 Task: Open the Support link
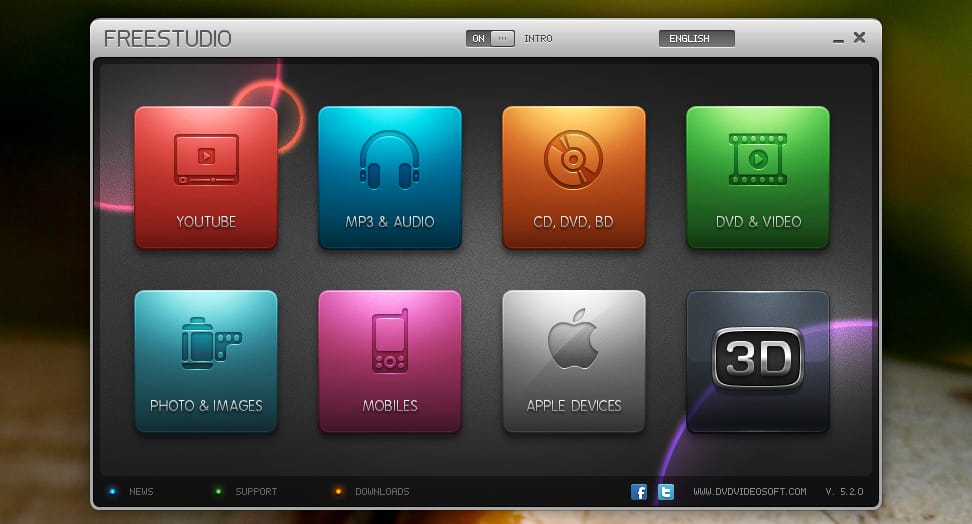[x=256, y=492]
